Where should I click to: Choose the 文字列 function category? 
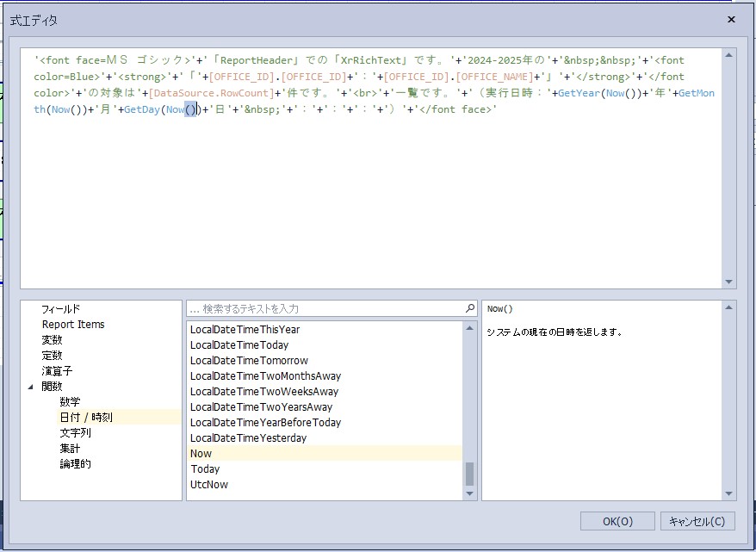[x=75, y=432]
